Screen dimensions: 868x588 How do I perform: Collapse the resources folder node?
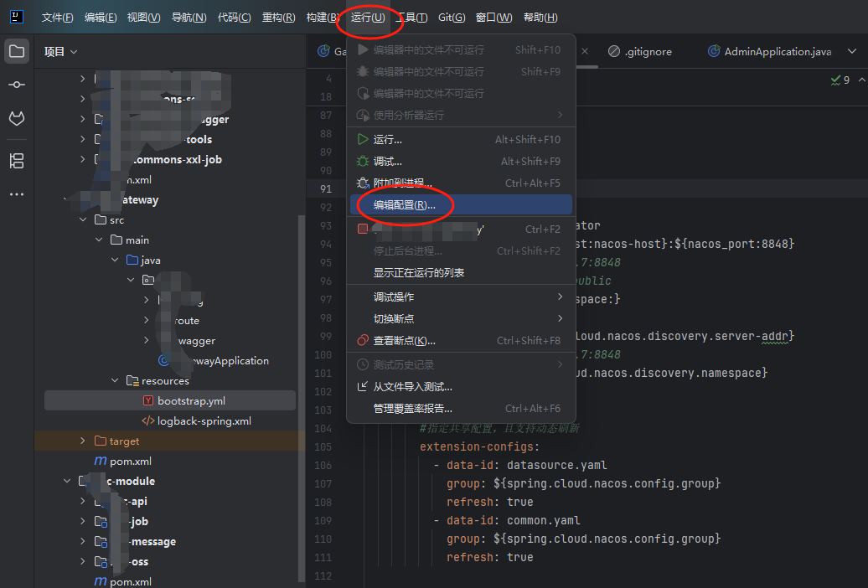pos(115,380)
